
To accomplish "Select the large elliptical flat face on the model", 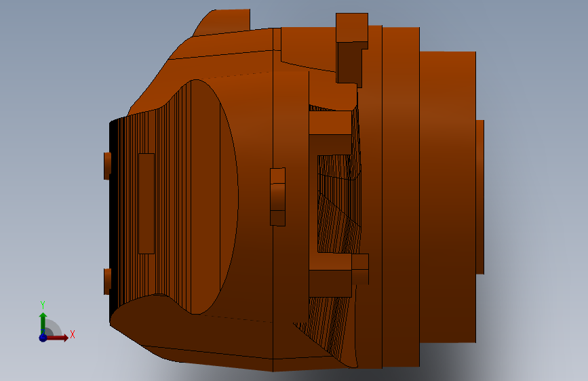I will point(214,197).
